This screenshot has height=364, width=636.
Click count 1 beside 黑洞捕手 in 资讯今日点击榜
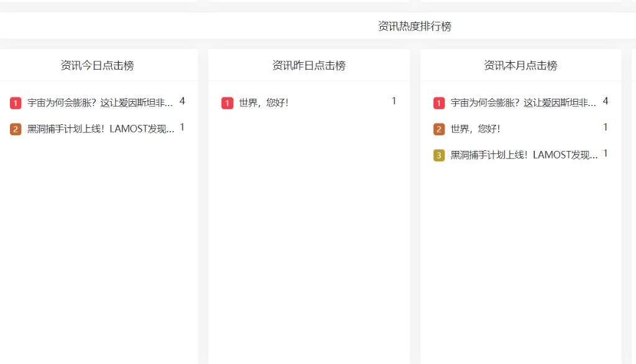pos(182,127)
